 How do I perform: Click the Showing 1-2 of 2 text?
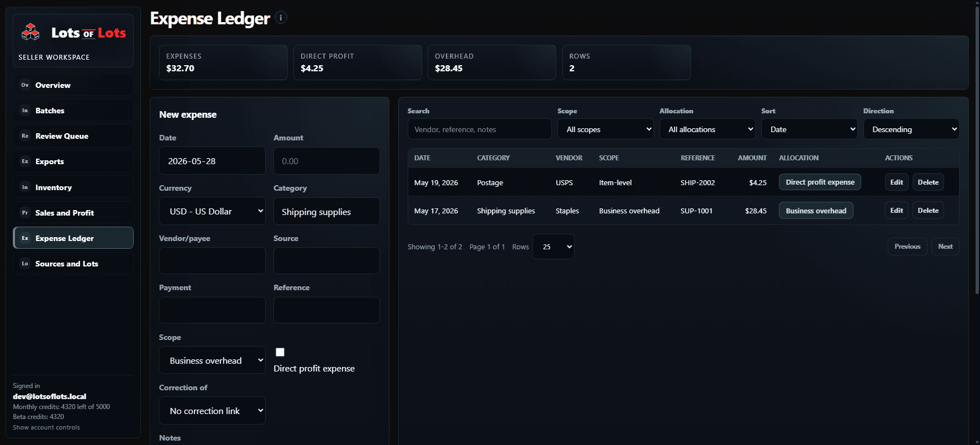435,247
